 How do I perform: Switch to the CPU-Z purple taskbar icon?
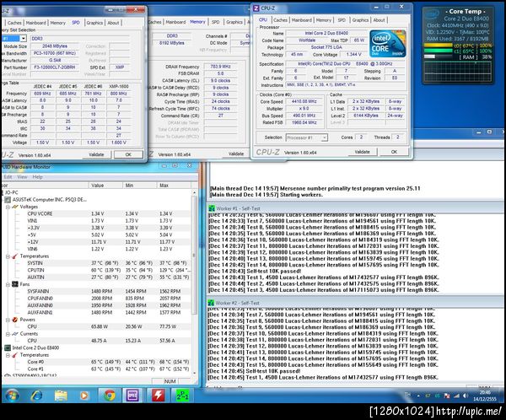pos(132,396)
